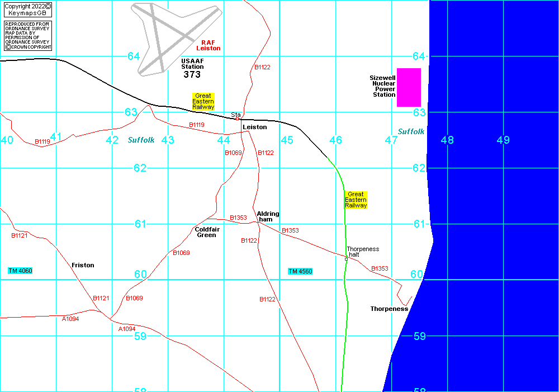Click the RAF Leiston airfield runway symbol
The height and width of the screenshot is (392, 559).
(168, 36)
